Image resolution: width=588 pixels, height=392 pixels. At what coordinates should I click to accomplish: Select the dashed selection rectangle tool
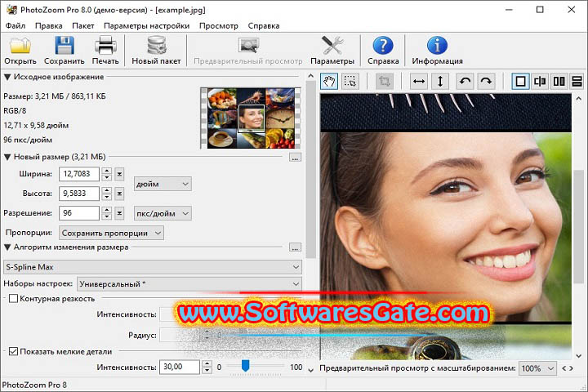coord(350,81)
